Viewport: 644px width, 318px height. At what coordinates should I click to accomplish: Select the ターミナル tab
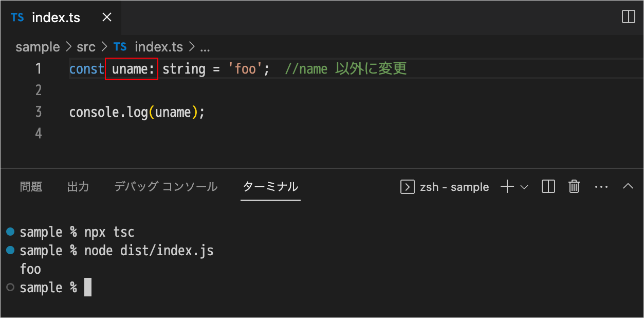270,187
